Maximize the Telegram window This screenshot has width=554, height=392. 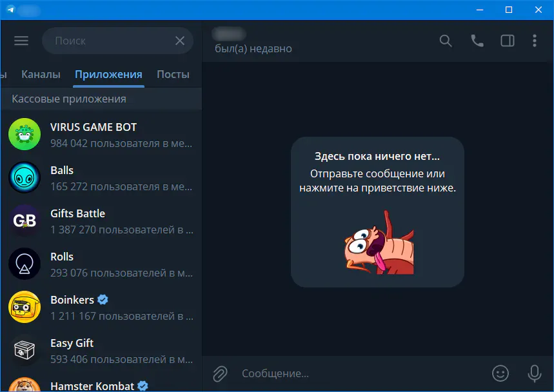pyautogui.click(x=509, y=10)
